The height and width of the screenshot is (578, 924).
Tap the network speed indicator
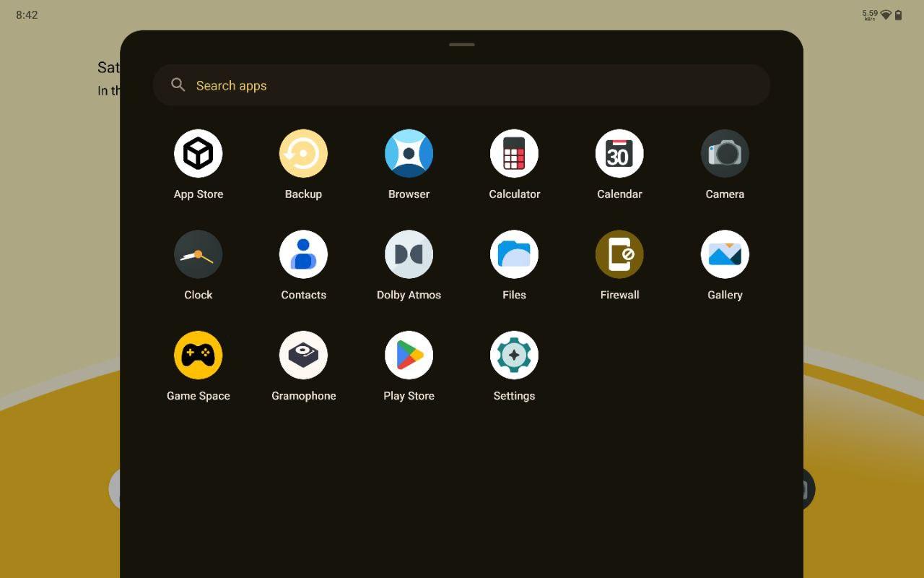[x=870, y=14]
